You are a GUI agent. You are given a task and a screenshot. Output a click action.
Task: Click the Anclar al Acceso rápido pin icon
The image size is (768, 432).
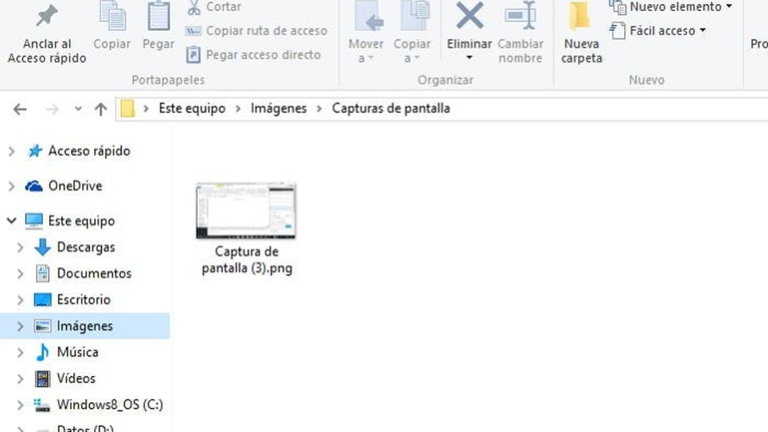[x=47, y=16]
